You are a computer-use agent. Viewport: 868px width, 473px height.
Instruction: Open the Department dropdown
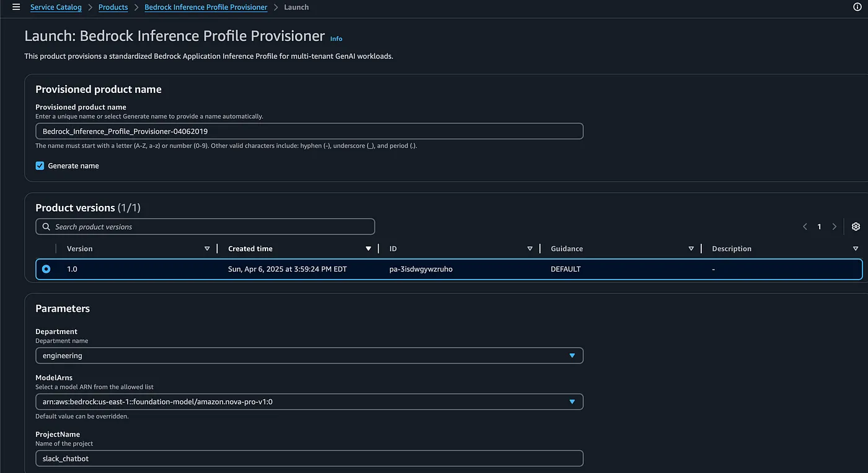pos(309,356)
